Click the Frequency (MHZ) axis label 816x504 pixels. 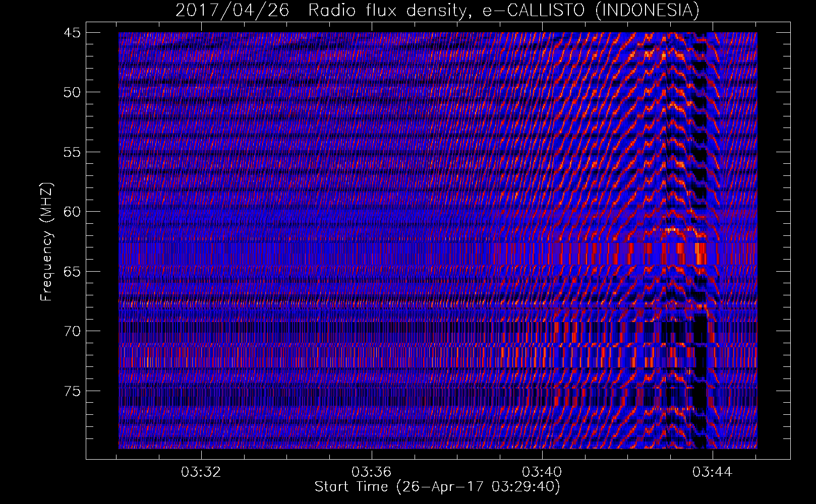pos(46,242)
